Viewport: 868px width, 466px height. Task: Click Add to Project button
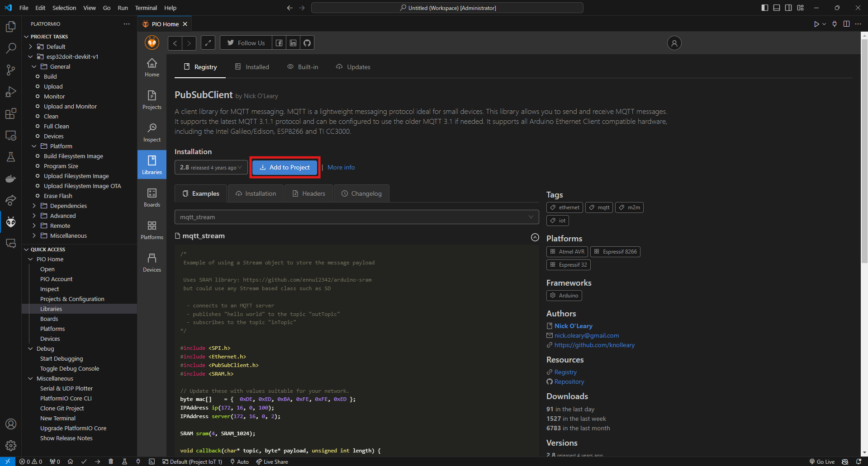click(285, 167)
